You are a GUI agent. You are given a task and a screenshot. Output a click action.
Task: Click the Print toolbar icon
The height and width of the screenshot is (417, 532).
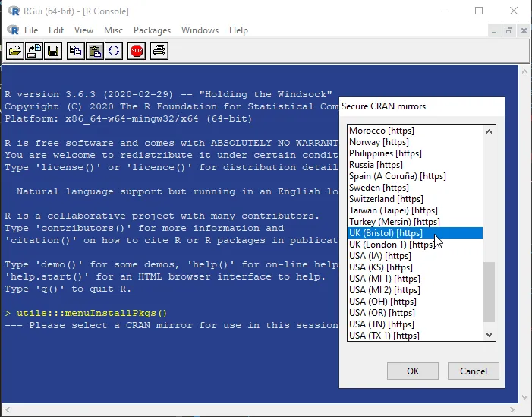tap(159, 51)
